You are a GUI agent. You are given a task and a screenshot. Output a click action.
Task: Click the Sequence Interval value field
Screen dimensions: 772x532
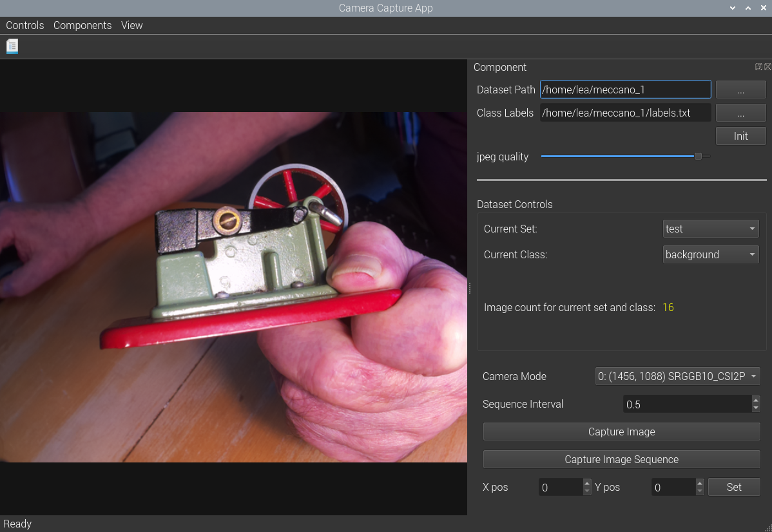(x=688, y=404)
